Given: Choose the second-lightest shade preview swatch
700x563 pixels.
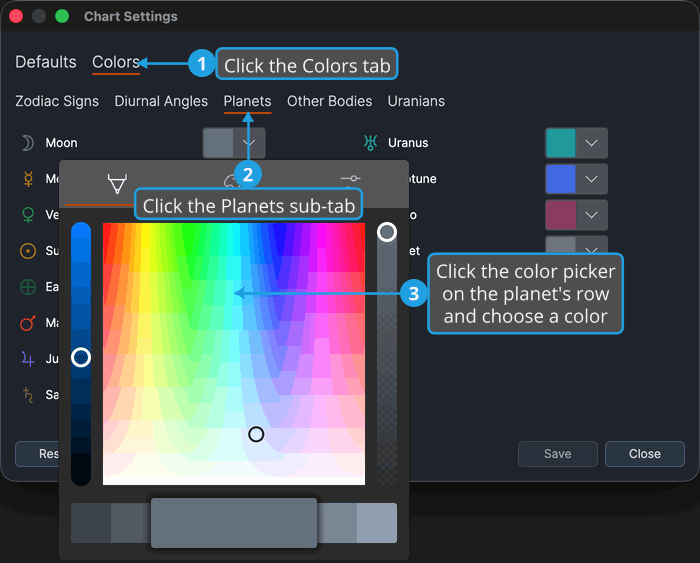Looking at the screenshot, I should click(x=337, y=523).
